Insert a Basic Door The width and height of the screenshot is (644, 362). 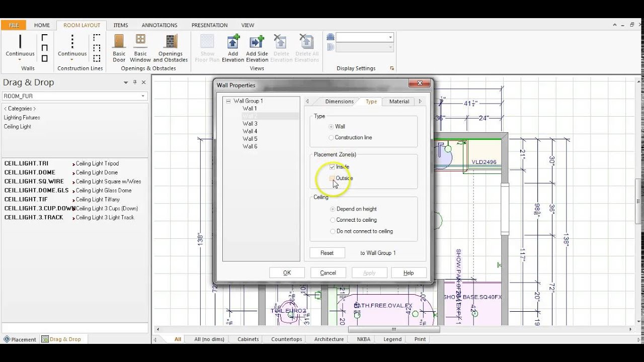point(119,48)
